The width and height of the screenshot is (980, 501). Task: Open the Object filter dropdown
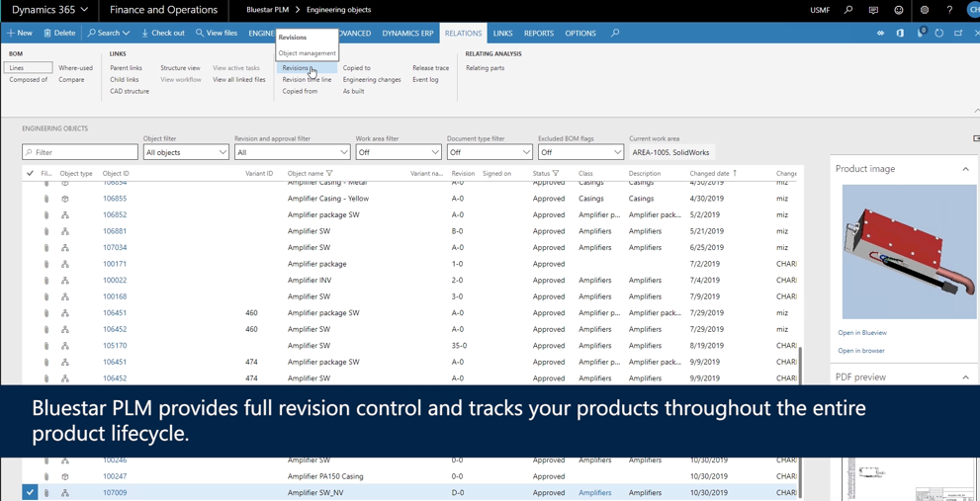pyautogui.click(x=186, y=152)
